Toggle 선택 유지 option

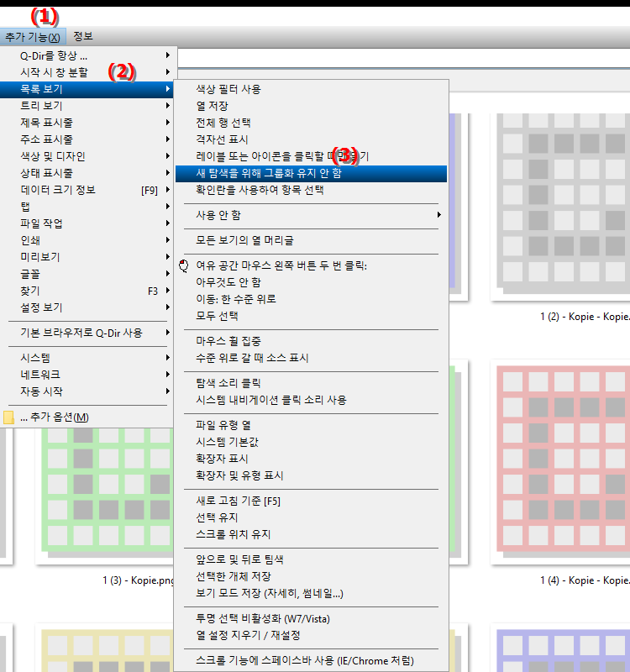pos(311,517)
